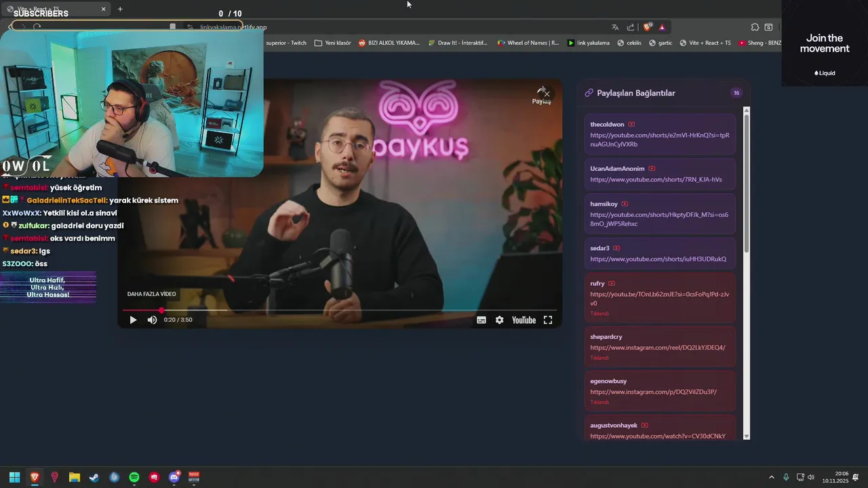868x488 pixels.
Task: Click the Paylaş share icon on video
Action: pos(541,96)
